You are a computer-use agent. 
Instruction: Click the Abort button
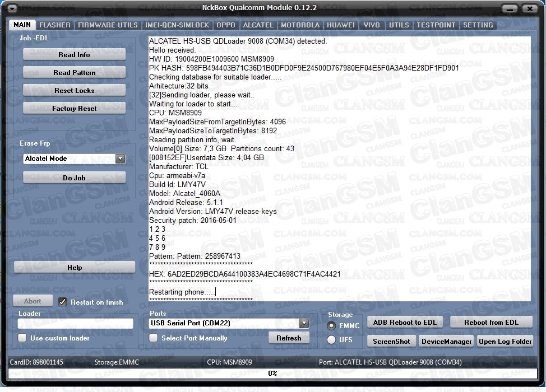pos(33,301)
